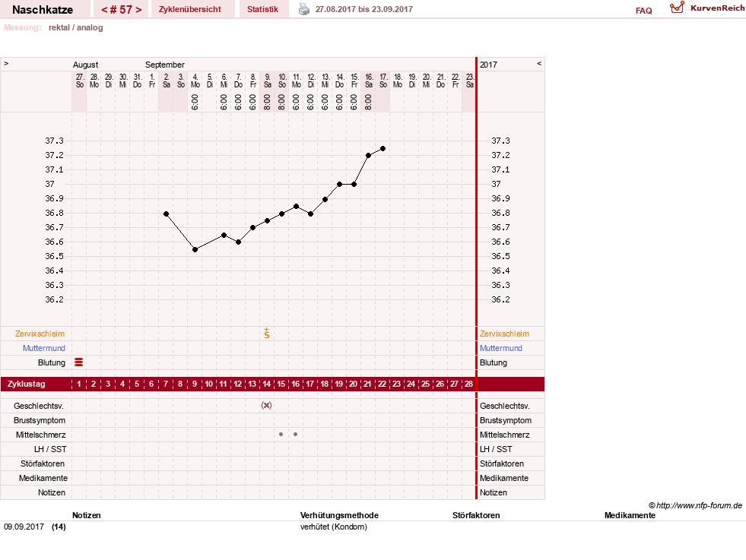
Task: Click the 2017 year label
Action: point(488,65)
